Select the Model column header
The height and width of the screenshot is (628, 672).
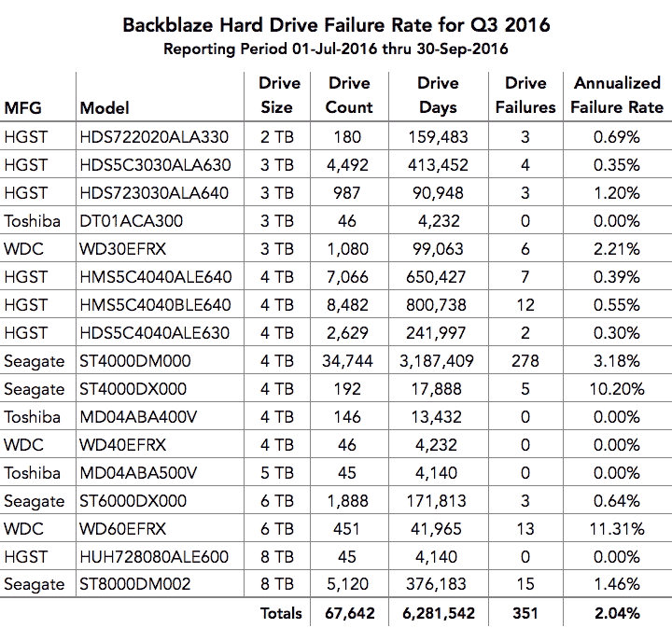click(x=105, y=108)
